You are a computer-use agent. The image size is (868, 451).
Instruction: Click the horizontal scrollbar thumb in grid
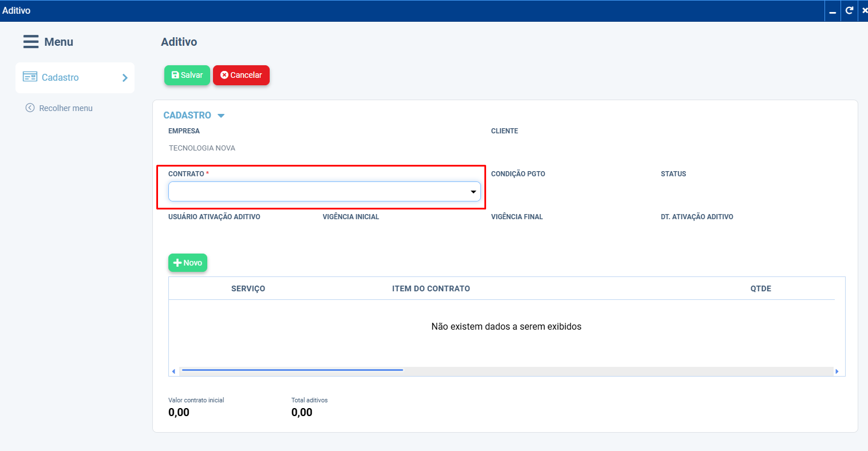(x=292, y=371)
